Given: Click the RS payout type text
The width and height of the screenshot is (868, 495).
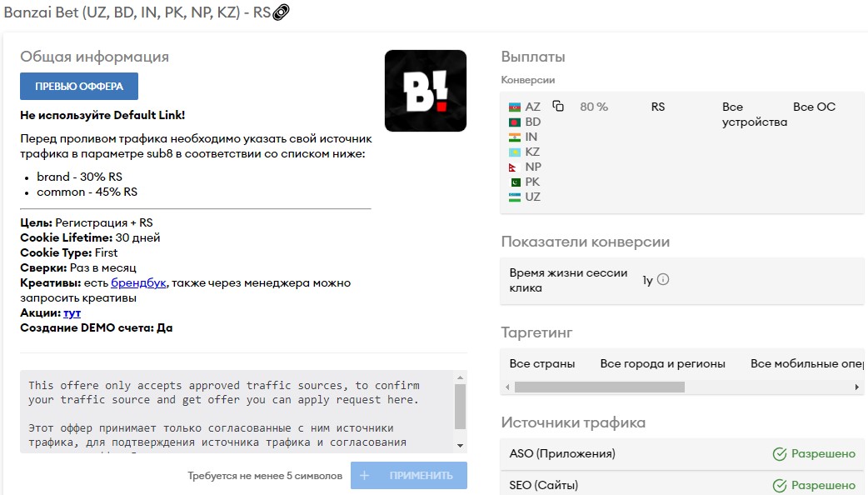Looking at the screenshot, I should pos(657,107).
